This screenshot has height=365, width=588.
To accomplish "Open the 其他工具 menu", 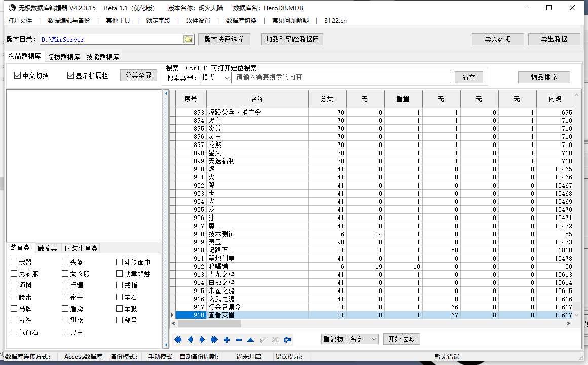I will pyautogui.click(x=118, y=21).
